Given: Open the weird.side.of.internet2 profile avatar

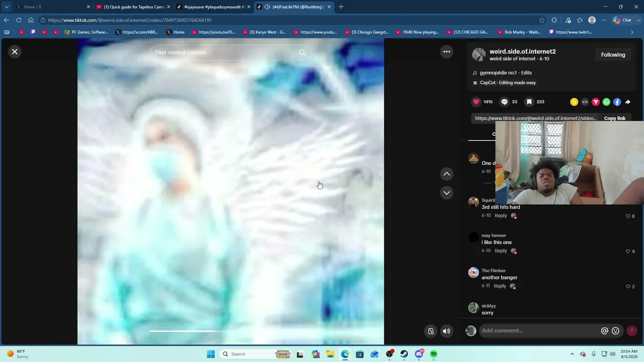Looking at the screenshot, I should coord(479,54).
